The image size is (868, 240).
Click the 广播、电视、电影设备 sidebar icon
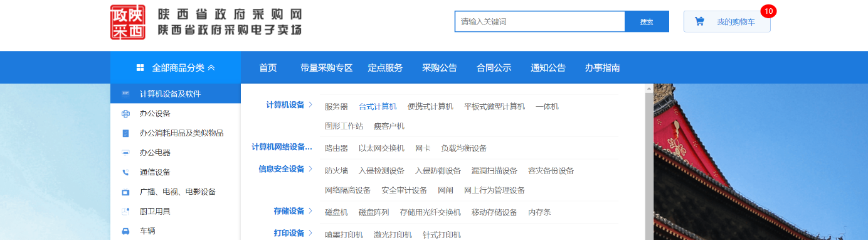point(125,192)
